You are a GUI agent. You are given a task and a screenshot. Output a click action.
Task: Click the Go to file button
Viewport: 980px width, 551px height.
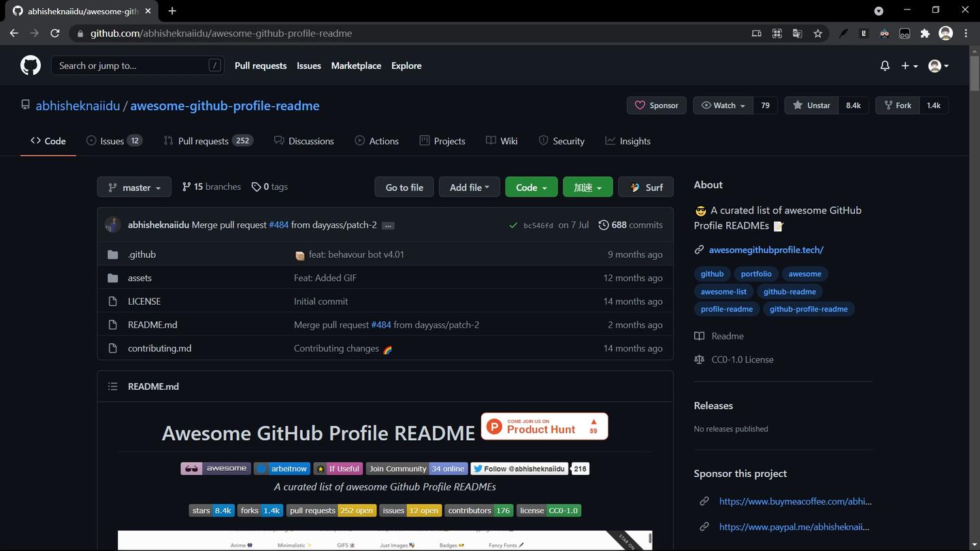point(404,187)
